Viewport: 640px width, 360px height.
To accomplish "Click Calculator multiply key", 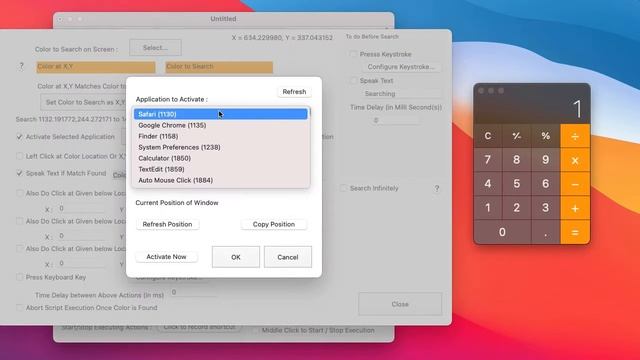I will click(x=575, y=160).
